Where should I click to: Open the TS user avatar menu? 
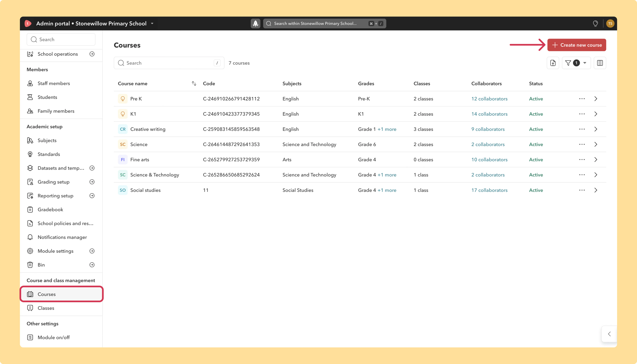610,24
